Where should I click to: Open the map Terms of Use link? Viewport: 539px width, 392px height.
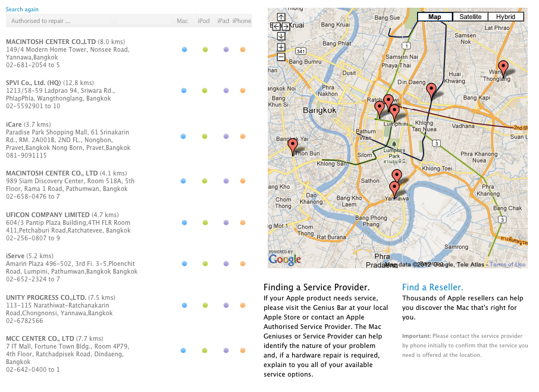pos(507,265)
